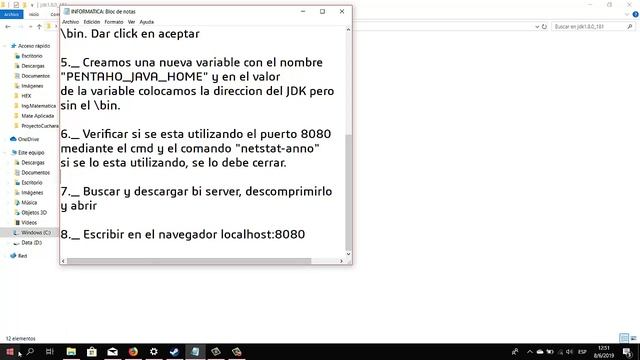640x360 pixels.
Task: Collapse the Explorer ribbon chevron
Action: [627, 14]
